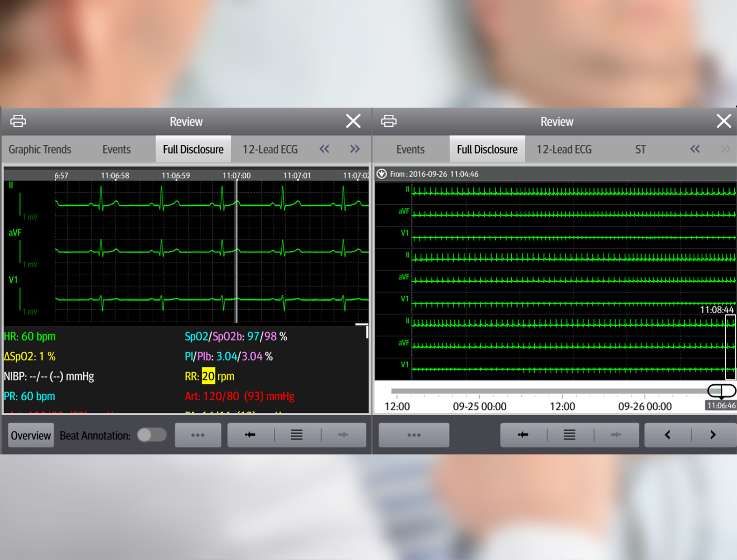Open waveform list icon in right panel

click(x=569, y=435)
